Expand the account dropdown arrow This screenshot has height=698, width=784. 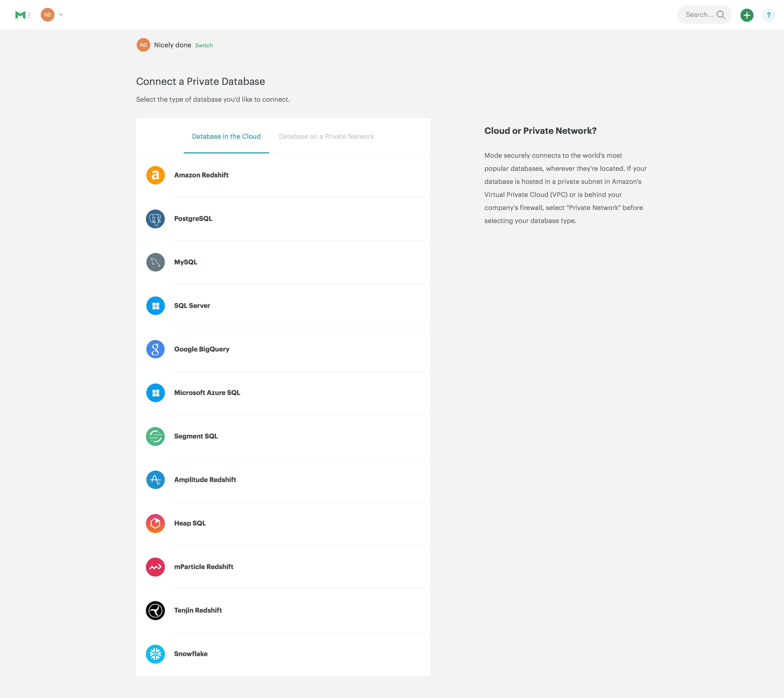click(x=61, y=15)
